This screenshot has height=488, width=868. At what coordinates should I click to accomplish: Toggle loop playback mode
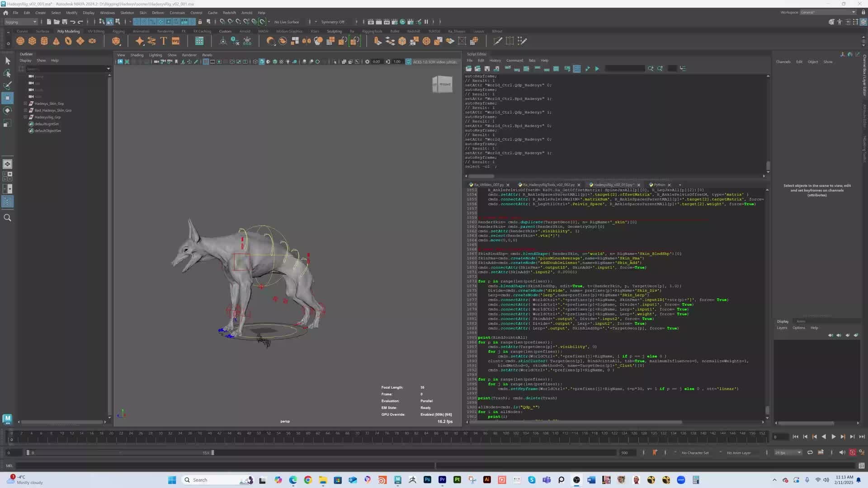coord(810,452)
